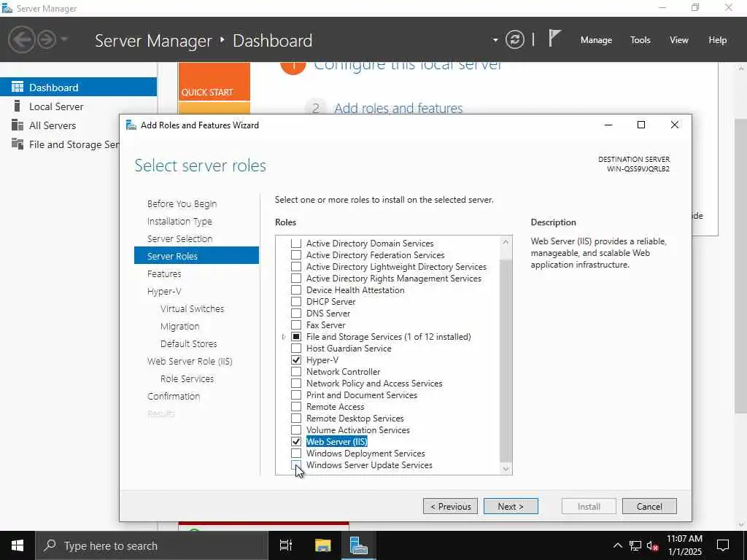Check the Remote Access role

click(296, 407)
